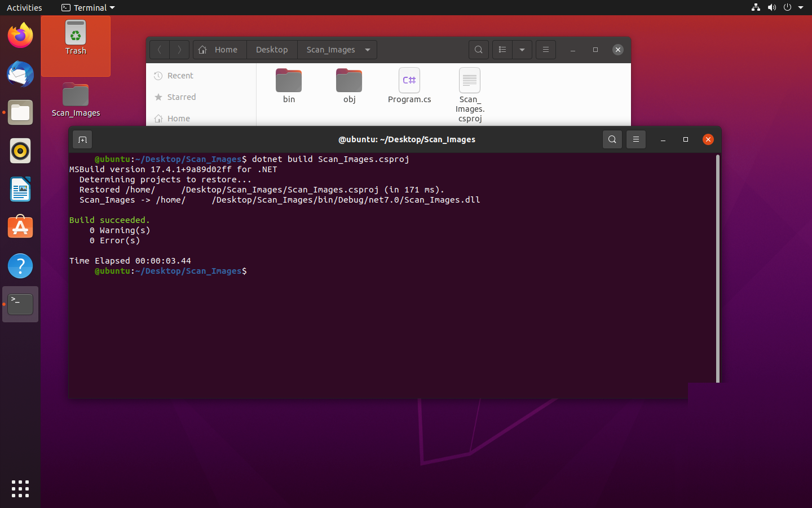Expand the Scan_Images path dropdown

368,50
